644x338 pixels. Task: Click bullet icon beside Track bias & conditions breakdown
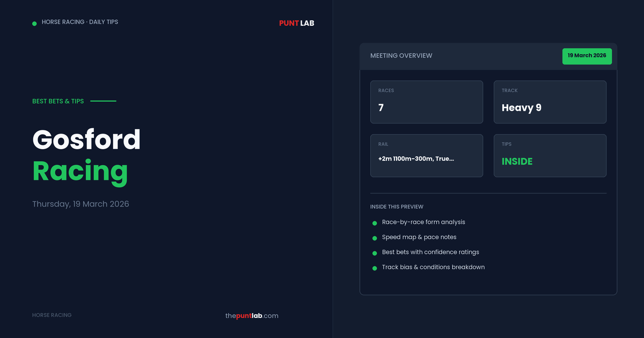click(x=375, y=268)
